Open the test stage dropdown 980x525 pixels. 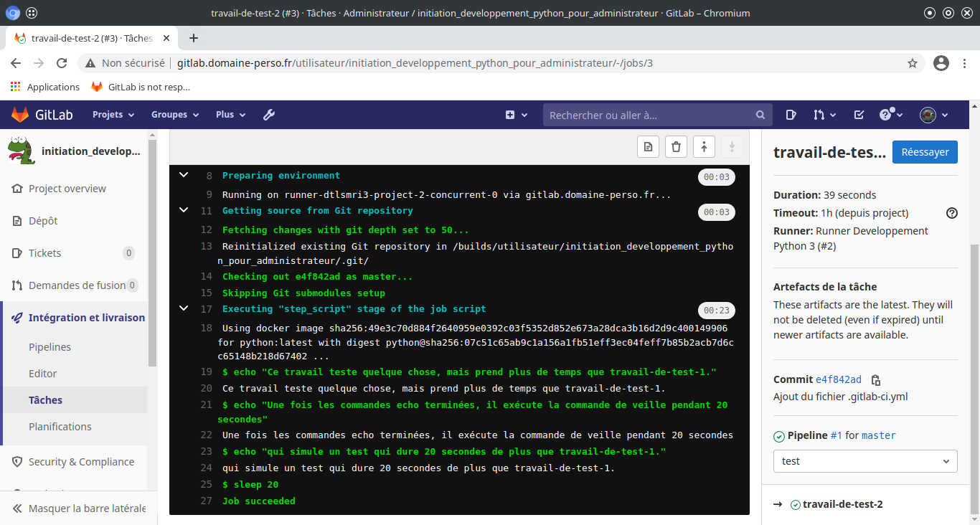(x=864, y=461)
